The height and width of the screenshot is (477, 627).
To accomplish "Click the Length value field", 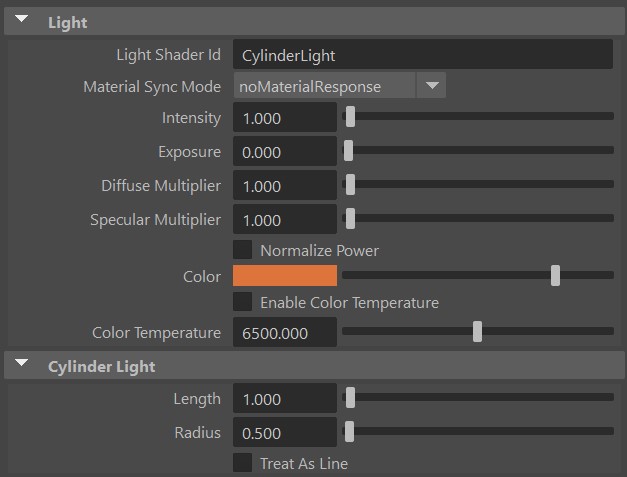I will coord(284,399).
